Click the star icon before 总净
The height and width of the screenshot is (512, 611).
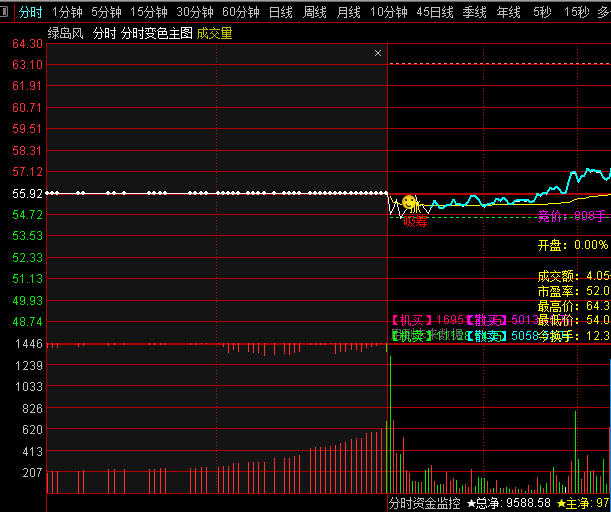tap(471, 503)
